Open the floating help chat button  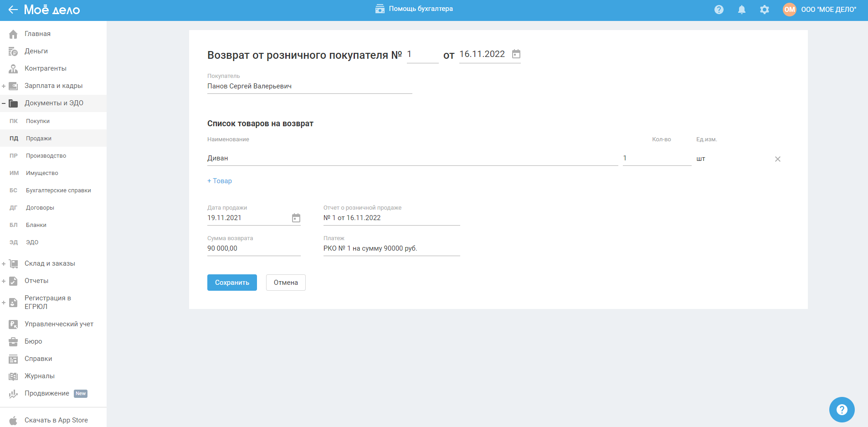842,410
